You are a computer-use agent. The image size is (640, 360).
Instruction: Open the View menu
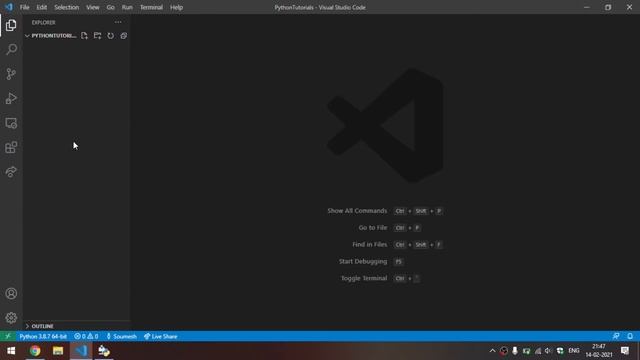tap(93, 7)
